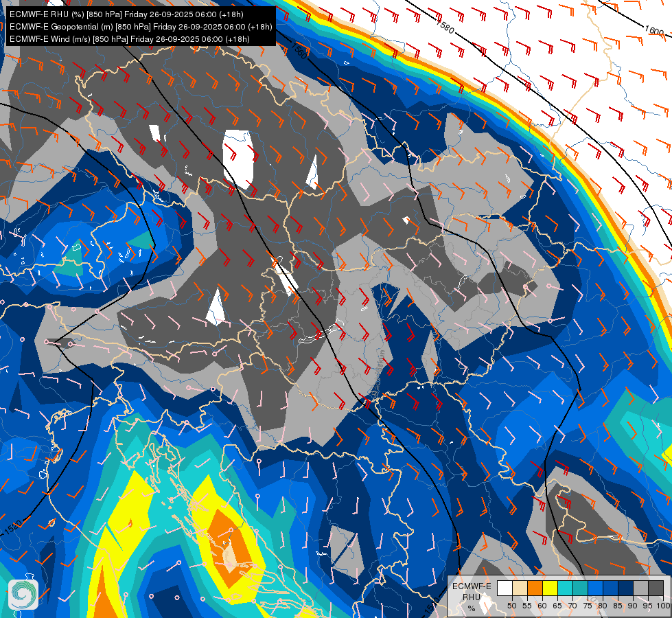Click the legend tick label 85
Image resolution: width=672 pixels, height=618 pixels.
click(618, 606)
